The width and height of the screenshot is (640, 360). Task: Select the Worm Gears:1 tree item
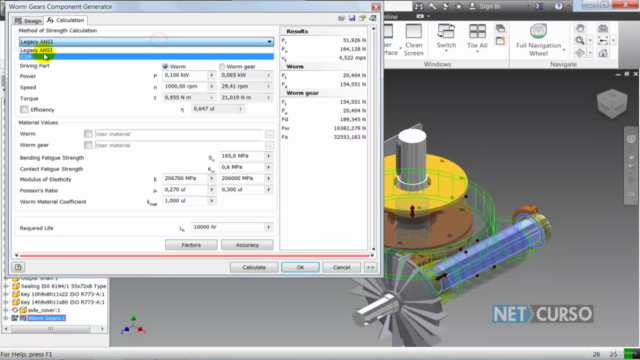47,318
